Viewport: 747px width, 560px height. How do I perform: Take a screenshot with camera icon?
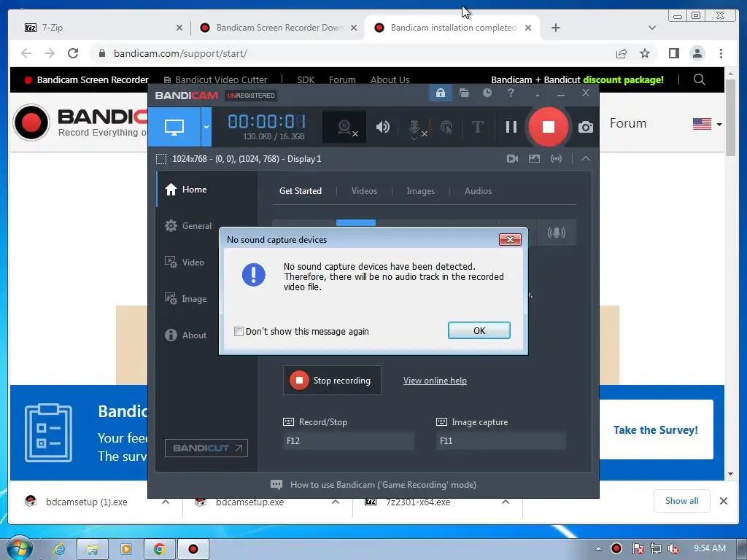pos(586,127)
